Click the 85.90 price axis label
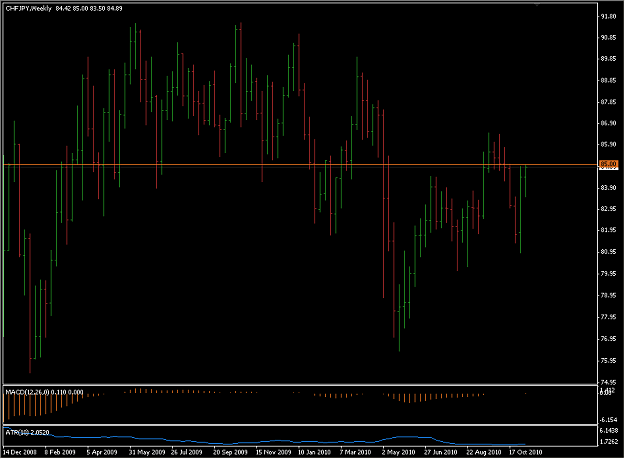This screenshot has width=625, height=459. [x=609, y=144]
